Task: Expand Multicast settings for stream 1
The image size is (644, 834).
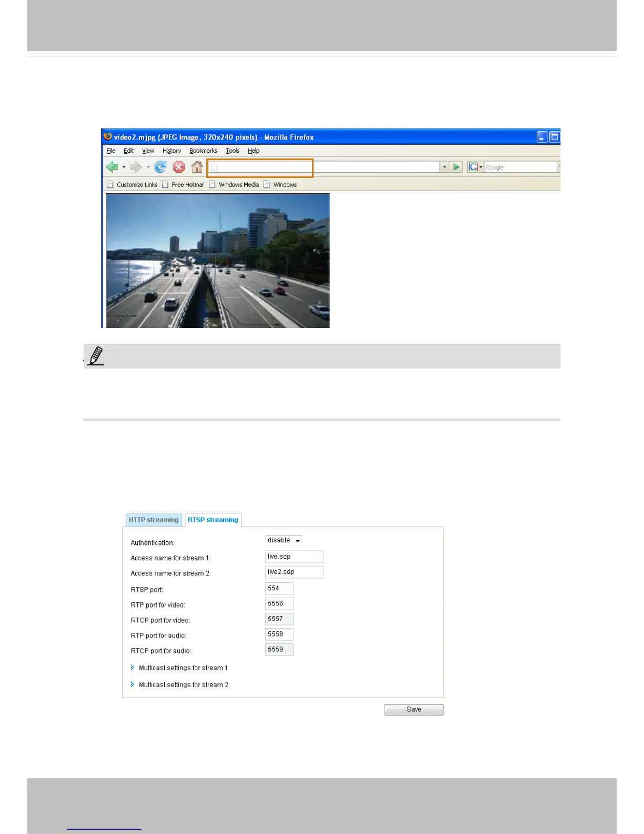Action: click(179, 668)
